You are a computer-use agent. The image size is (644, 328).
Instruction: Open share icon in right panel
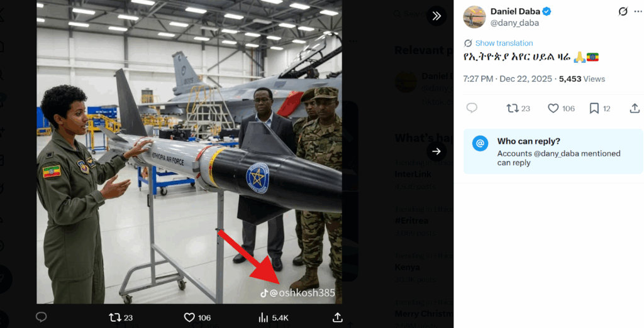point(635,108)
